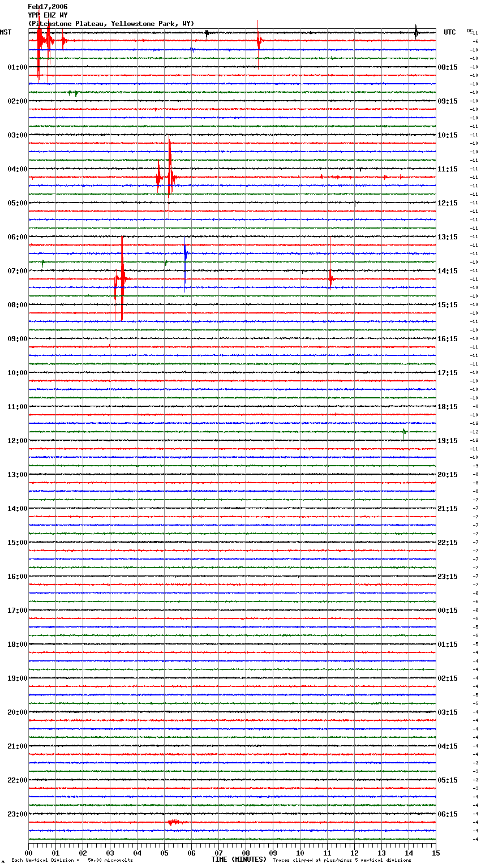
Task: Select the 12:00 MST time label
Action: click(17, 441)
